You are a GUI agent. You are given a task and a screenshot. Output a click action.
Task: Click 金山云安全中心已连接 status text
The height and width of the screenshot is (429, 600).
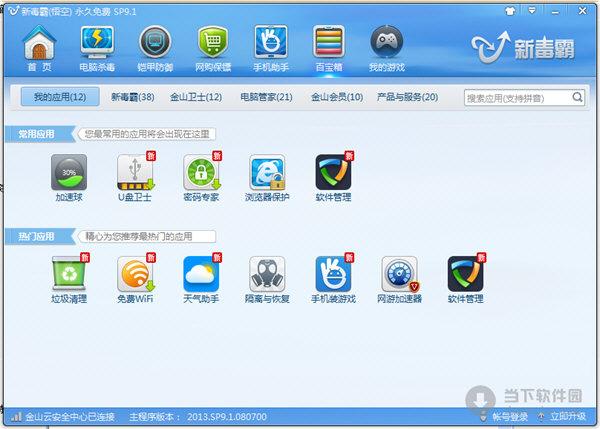(x=70, y=416)
